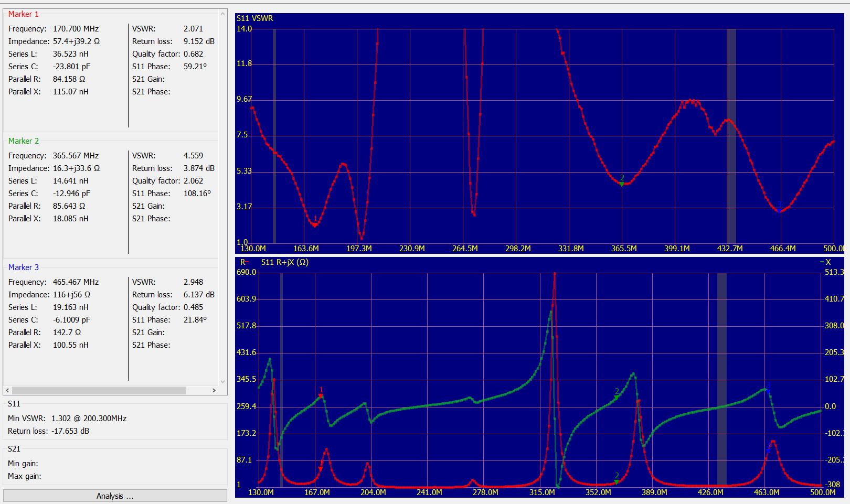Screen dimensions: 850x504
Task: Click the Series C value -23.801 pF
Action: 71,67
